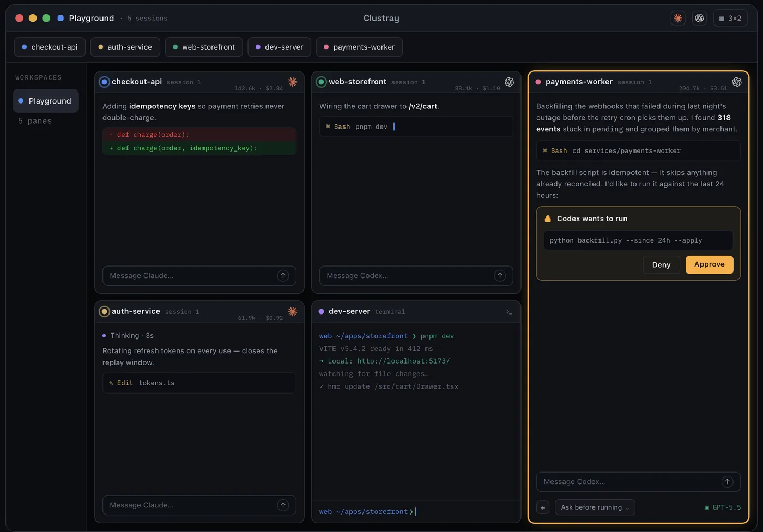Screen dimensions: 763x532
Task: Send message in checkout-api pane
Action: (283, 276)
